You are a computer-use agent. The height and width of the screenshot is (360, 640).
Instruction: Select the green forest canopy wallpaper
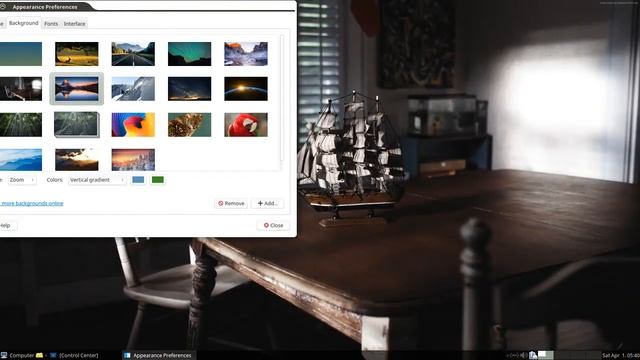(x=20, y=124)
